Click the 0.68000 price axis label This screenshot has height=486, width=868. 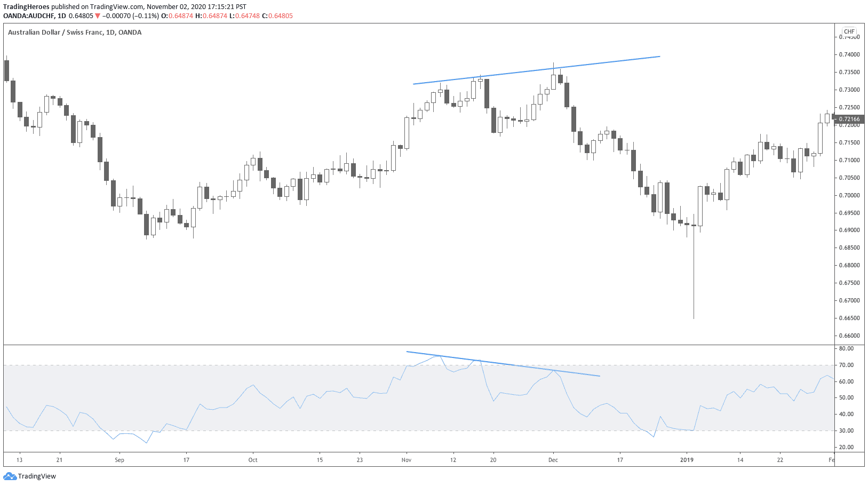point(849,265)
